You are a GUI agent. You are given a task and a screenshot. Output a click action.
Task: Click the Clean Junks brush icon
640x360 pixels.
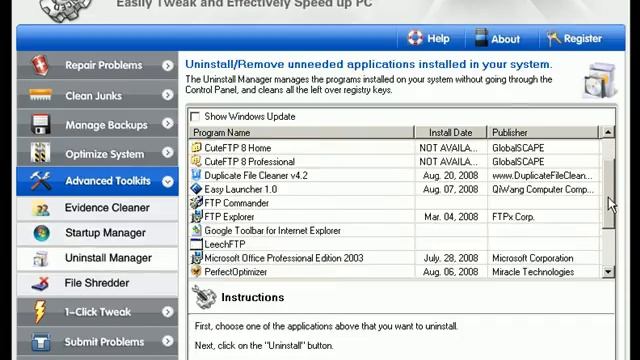[x=40, y=95]
